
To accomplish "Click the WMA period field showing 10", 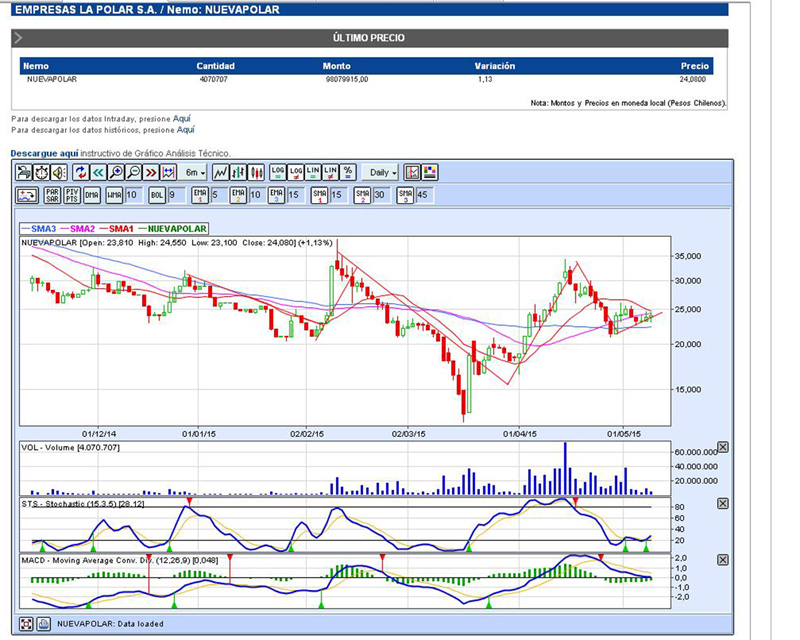I will (x=134, y=195).
